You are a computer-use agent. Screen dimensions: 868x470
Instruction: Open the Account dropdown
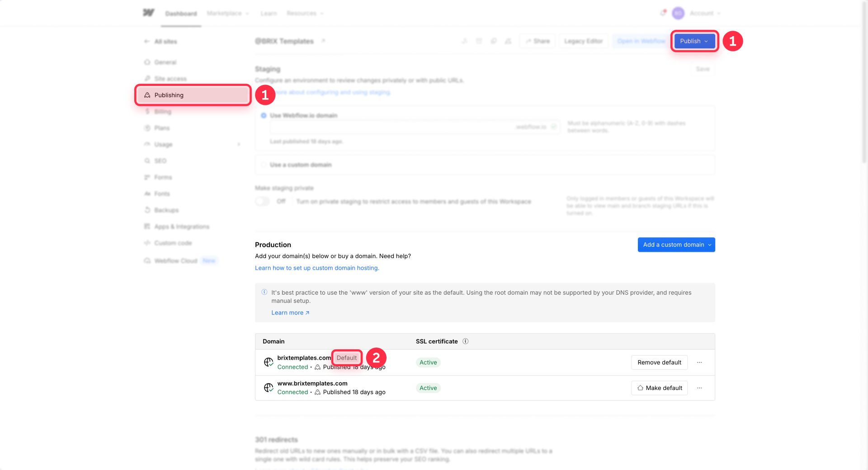point(705,14)
